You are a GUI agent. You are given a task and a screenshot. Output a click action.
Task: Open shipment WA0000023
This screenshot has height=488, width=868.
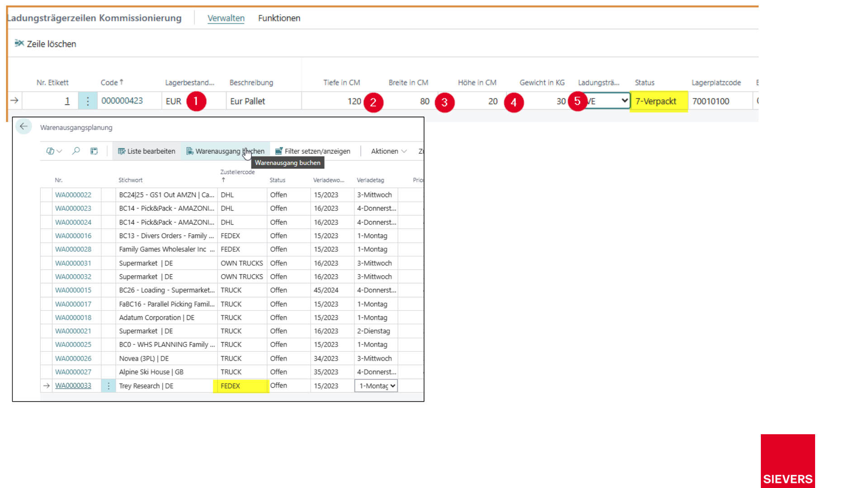coord(73,208)
